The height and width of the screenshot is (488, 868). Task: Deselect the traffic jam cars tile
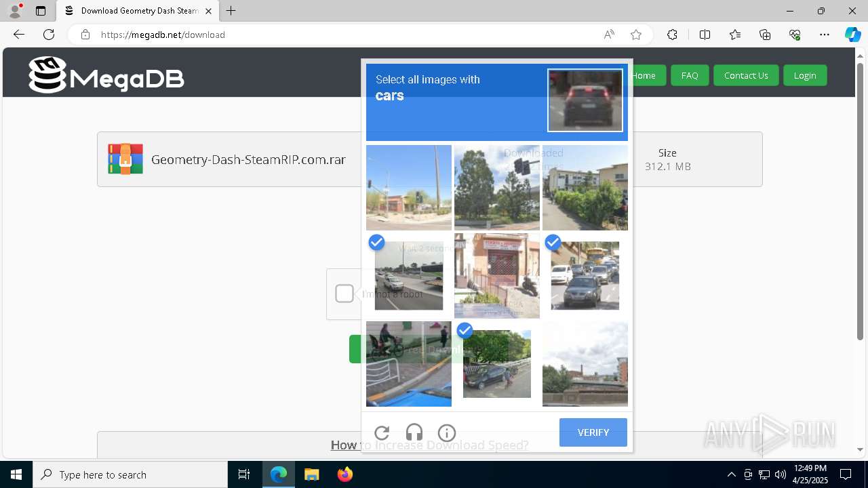pos(585,276)
